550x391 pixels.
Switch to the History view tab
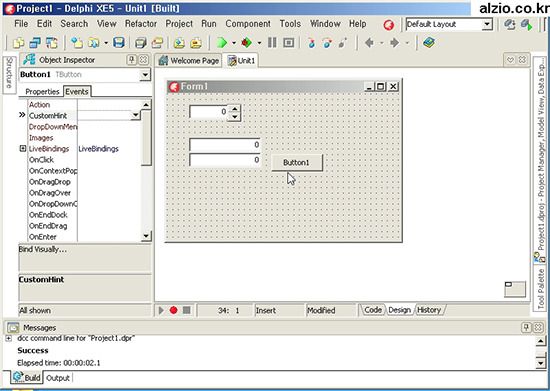(x=429, y=310)
